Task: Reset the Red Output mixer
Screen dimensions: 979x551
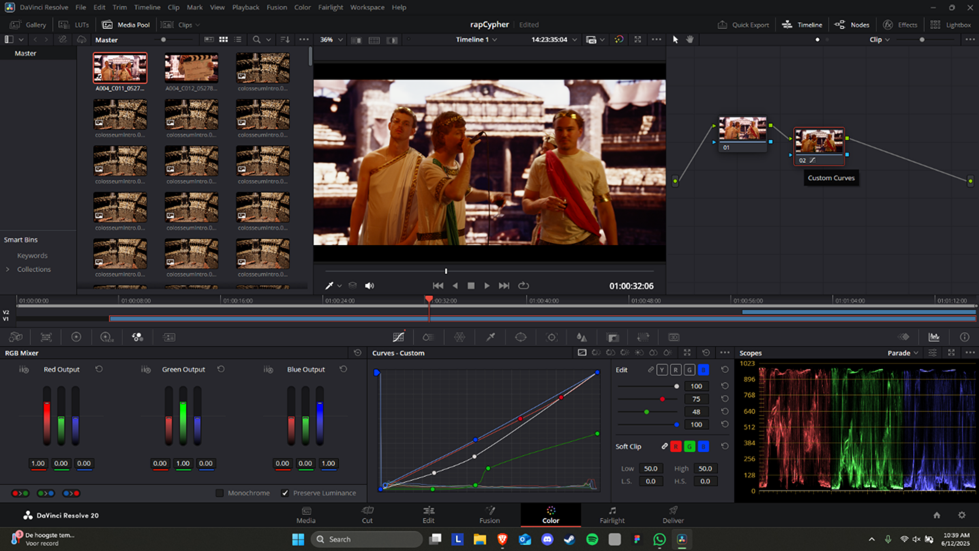Action: coord(99,369)
